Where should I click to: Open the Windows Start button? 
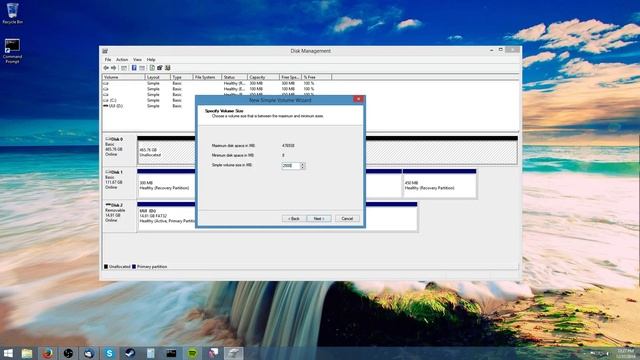click(x=8, y=353)
